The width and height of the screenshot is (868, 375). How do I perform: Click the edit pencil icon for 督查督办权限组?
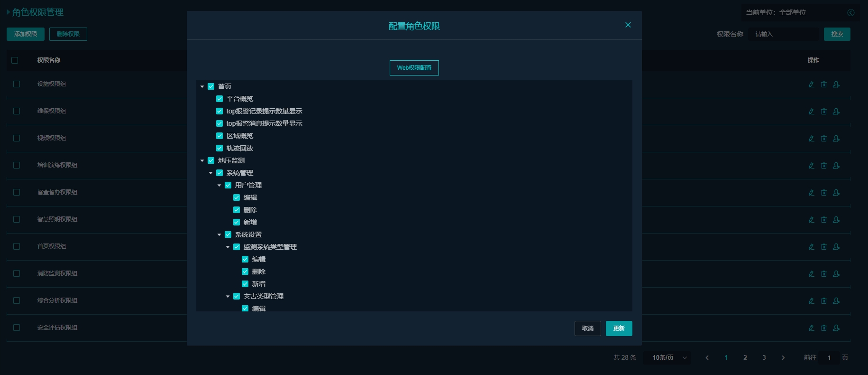point(812,192)
